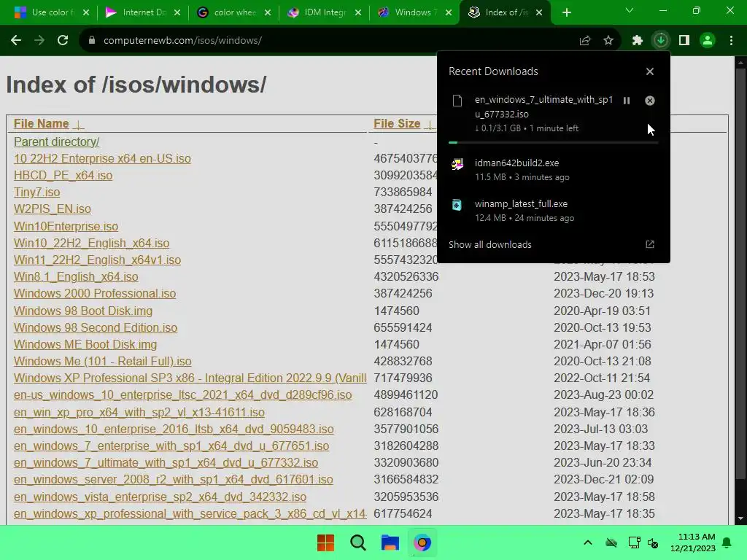
Task: Switch to color wheel tab
Action: tap(234, 12)
